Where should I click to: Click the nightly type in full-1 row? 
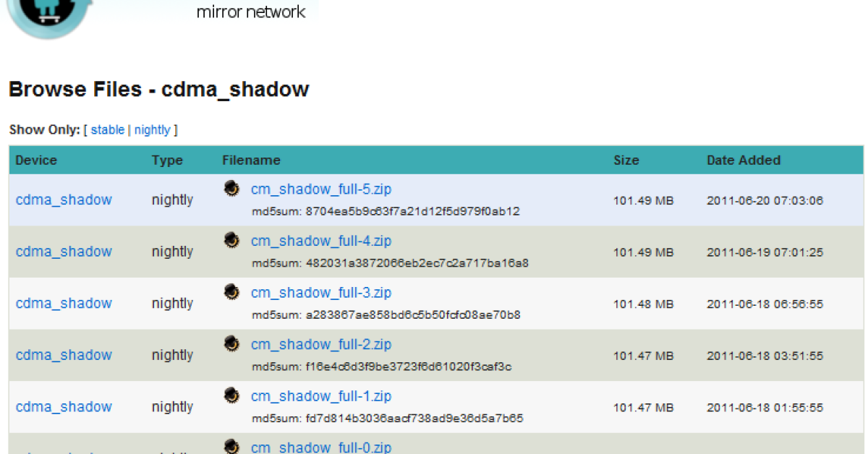coord(172,407)
